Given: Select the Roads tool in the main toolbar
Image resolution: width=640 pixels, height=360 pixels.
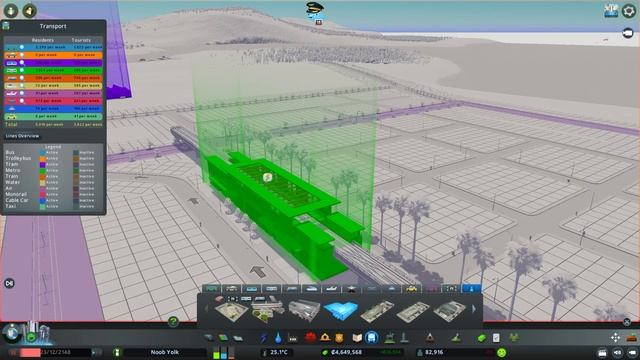Looking at the screenshot, I should click(209, 338).
